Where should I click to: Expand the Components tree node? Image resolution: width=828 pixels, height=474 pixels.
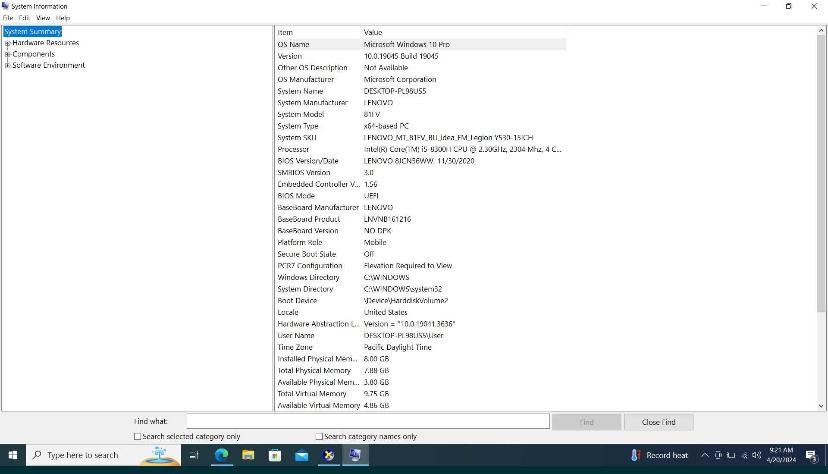[7, 54]
